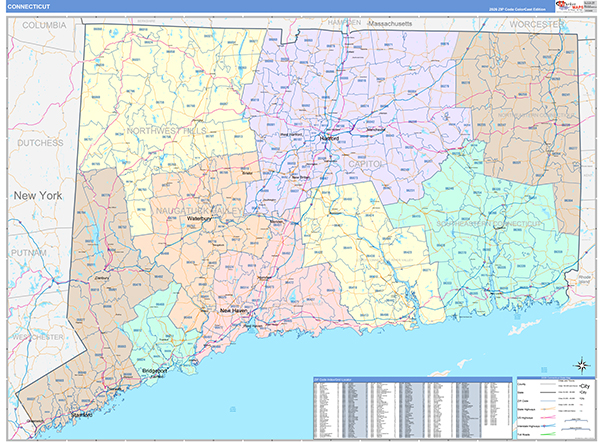Image resolution: width=600 pixels, height=442 pixels.
Task: Click the Rhode Island state label
Action: coord(584,279)
